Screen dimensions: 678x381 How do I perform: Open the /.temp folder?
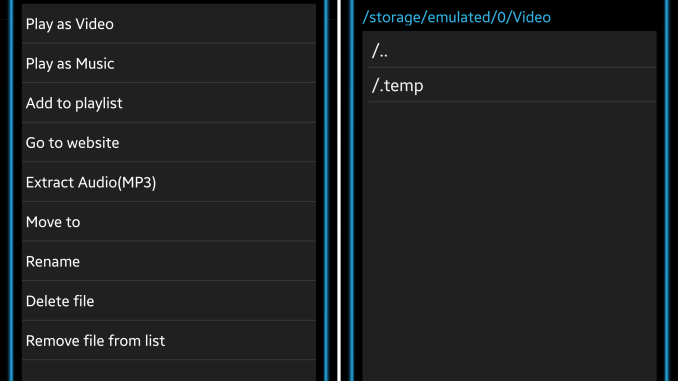tap(512, 85)
